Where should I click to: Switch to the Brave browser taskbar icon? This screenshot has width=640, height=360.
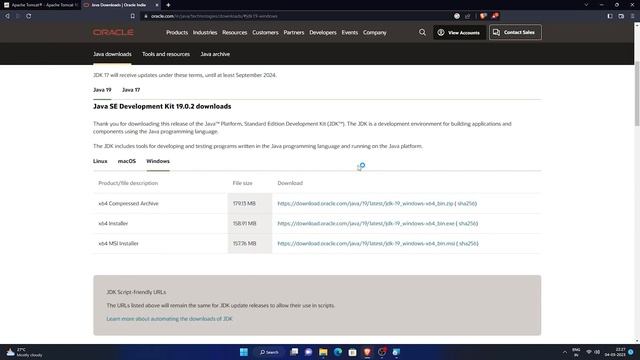(367, 352)
